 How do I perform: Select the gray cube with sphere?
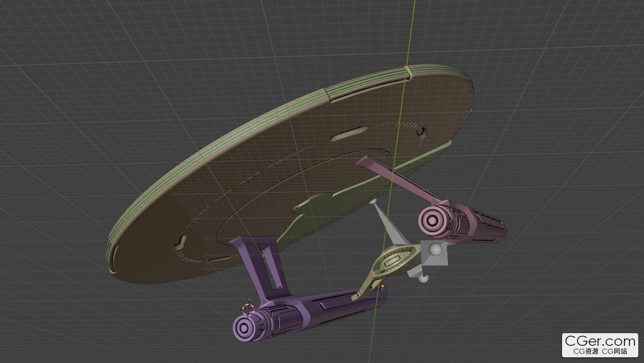(435, 252)
